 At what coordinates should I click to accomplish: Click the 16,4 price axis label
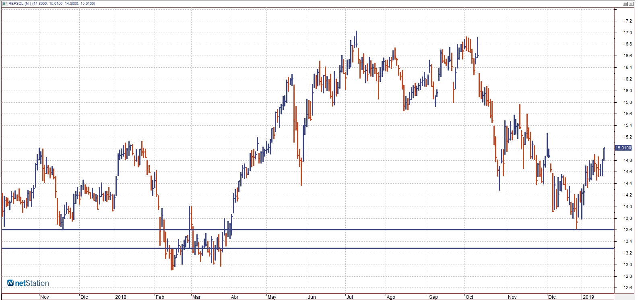[x=627, y=67]
